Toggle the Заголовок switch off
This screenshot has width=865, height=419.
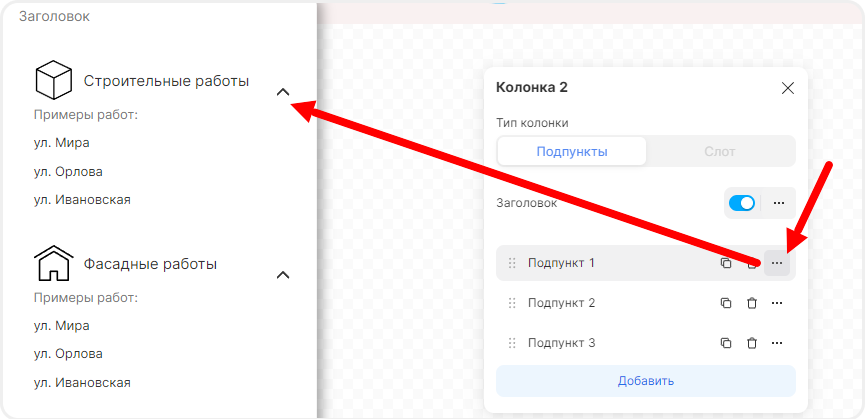pos(742,203)
